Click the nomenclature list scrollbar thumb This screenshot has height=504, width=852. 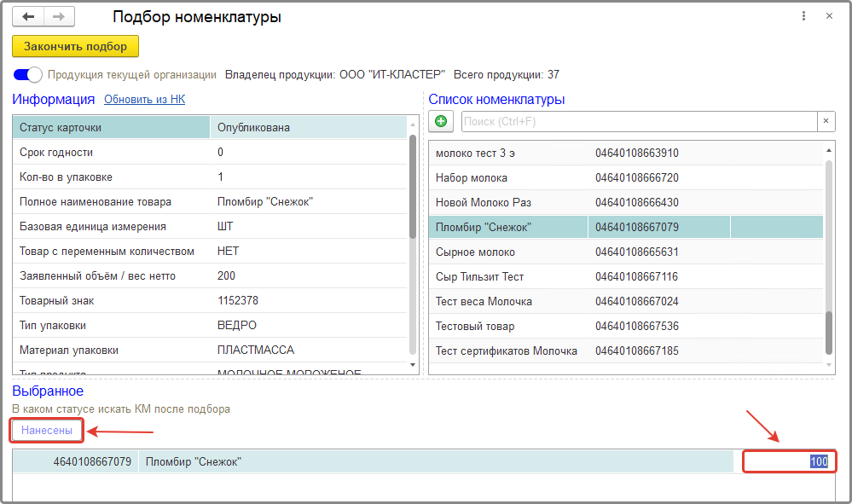(x=829, y=333)
